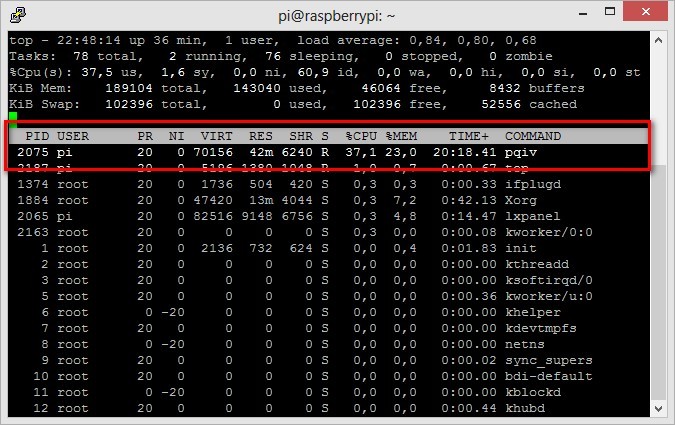675x425 pixels.
Task: Click the khelper process name
Action: (533, 313)
